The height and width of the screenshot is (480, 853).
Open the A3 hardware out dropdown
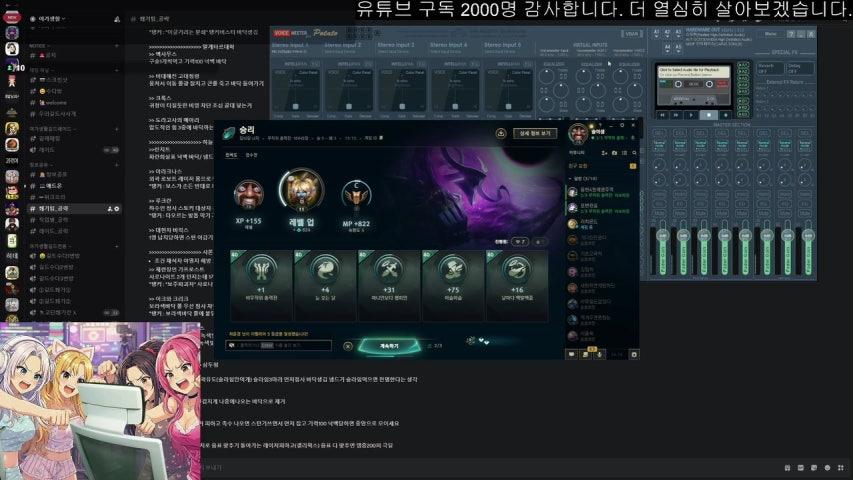(x=678, y=33)
